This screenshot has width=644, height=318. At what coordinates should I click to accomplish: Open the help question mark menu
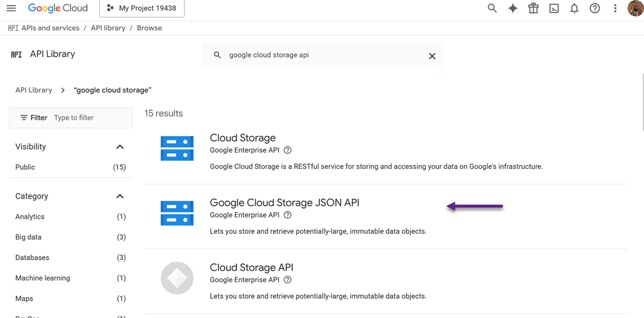(594, 8)
